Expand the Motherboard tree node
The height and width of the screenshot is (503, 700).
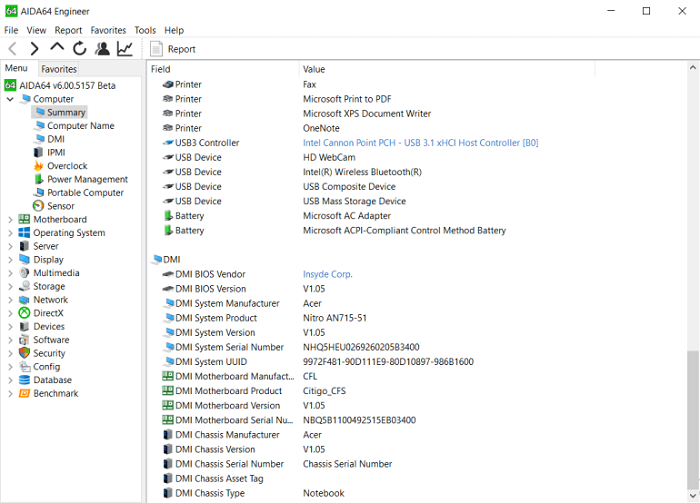10,220
